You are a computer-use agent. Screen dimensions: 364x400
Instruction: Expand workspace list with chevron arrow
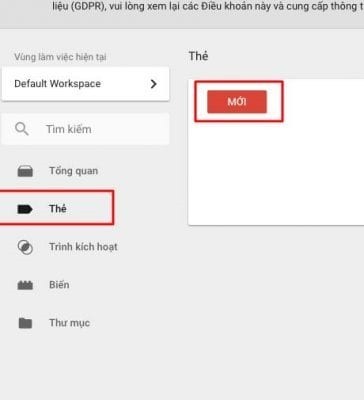(x=153, y=84)
